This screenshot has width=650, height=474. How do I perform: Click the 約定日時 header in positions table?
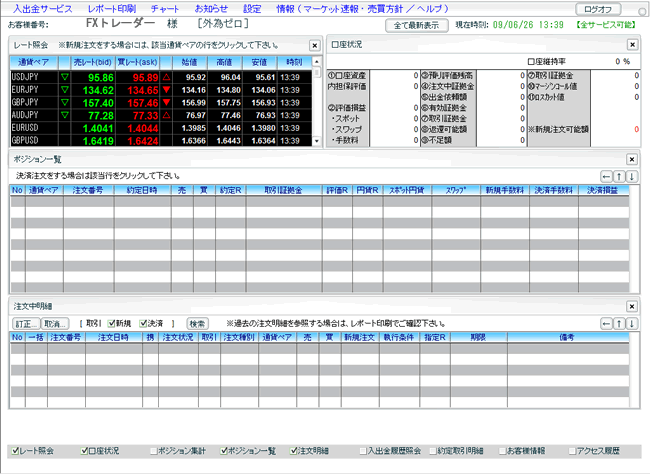tap(142, 190)
